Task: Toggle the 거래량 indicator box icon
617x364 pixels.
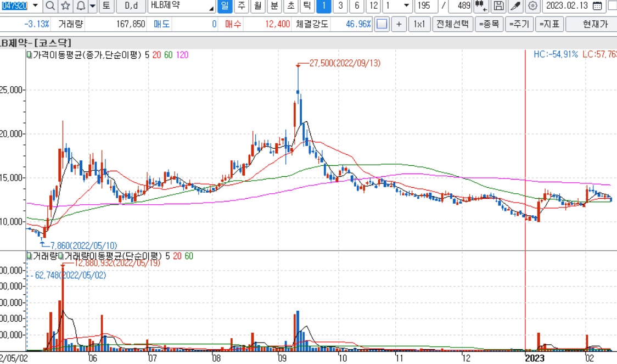Action: coord(29,256)
